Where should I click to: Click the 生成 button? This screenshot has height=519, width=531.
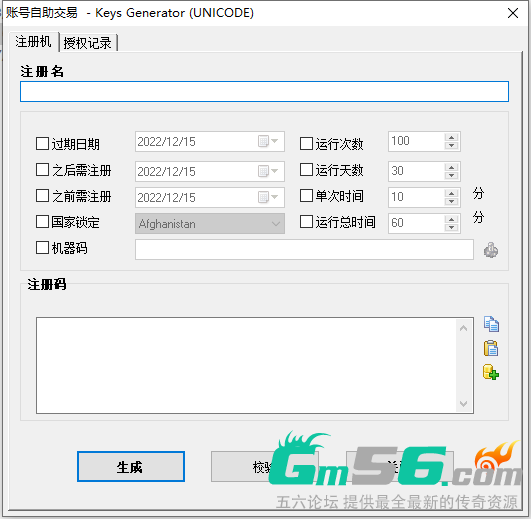coord(131,466)
